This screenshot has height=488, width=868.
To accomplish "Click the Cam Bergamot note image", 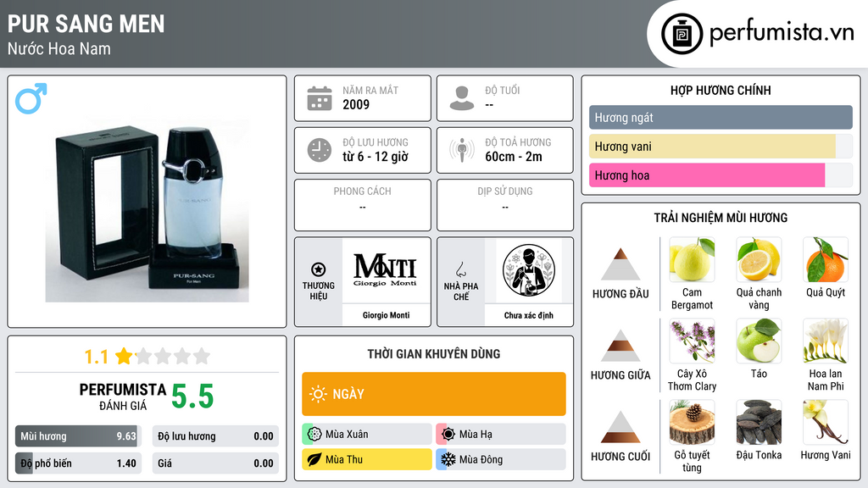I will coord(692,259).
